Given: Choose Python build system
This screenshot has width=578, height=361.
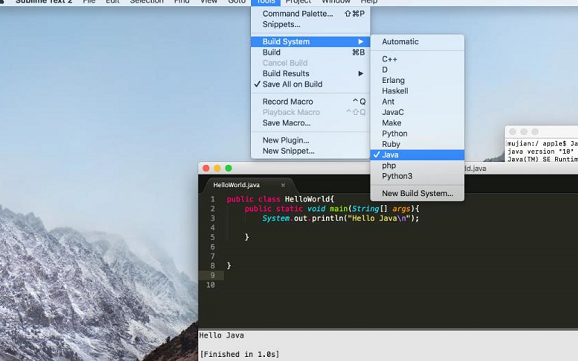Looking at the screenshot, I should 417,133.
